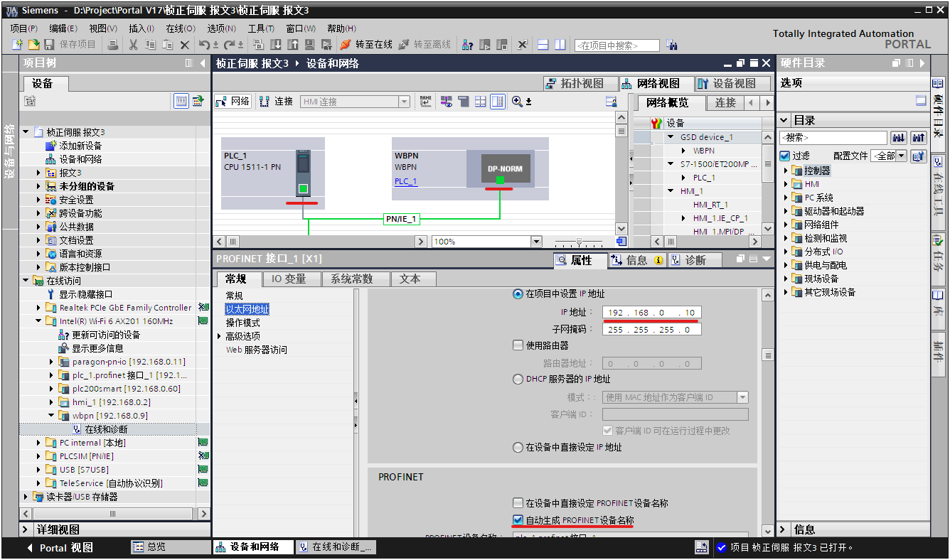Image resolution: width=950 pixels, height=560 pixels.
Task: Toggle the 过滤 checkbox in hardware catalog
Action: pos(785,156)
